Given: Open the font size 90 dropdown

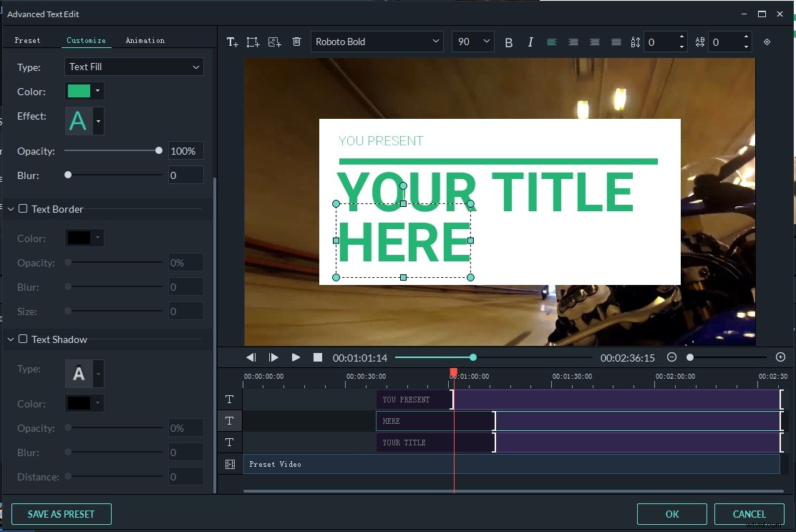Looking at the screenshot, I should [472, 42].
